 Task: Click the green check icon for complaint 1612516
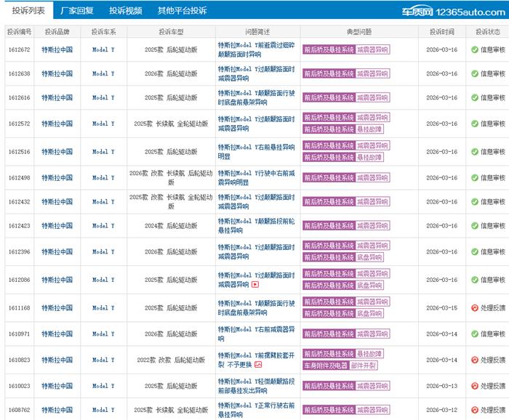click(474, 152)
